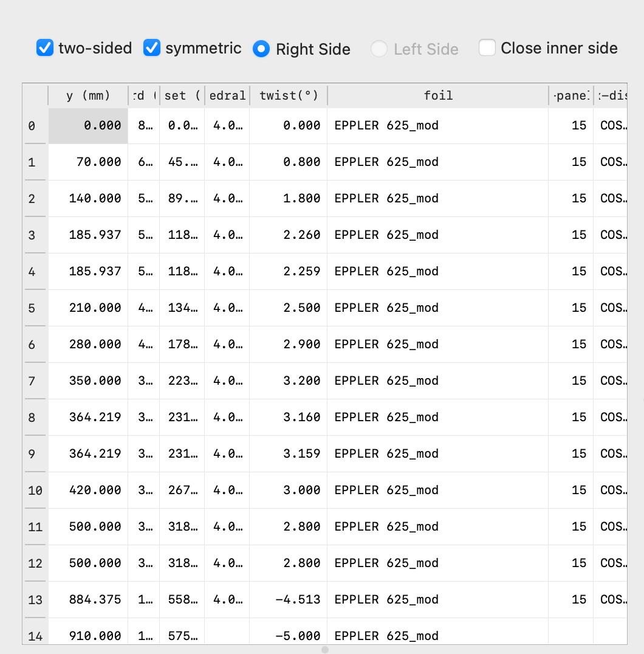
Task: Select row header 7
Action: pos(35,381)
